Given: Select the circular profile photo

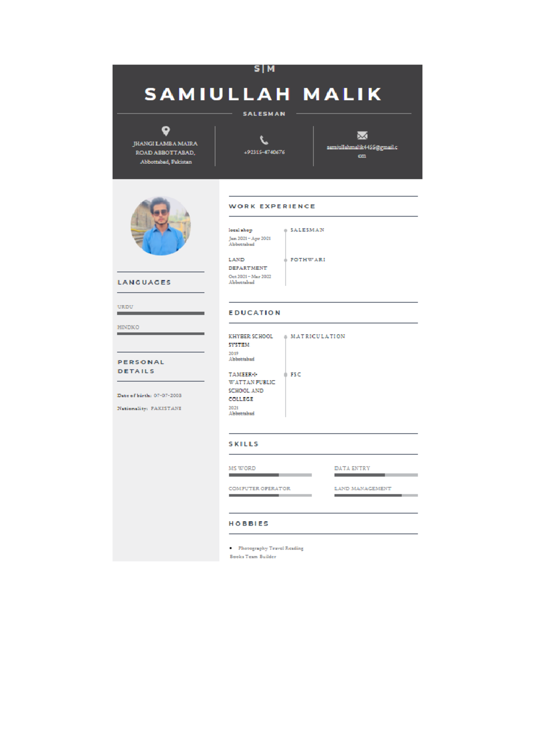Looking at the screenshot, I should [160, 226].
